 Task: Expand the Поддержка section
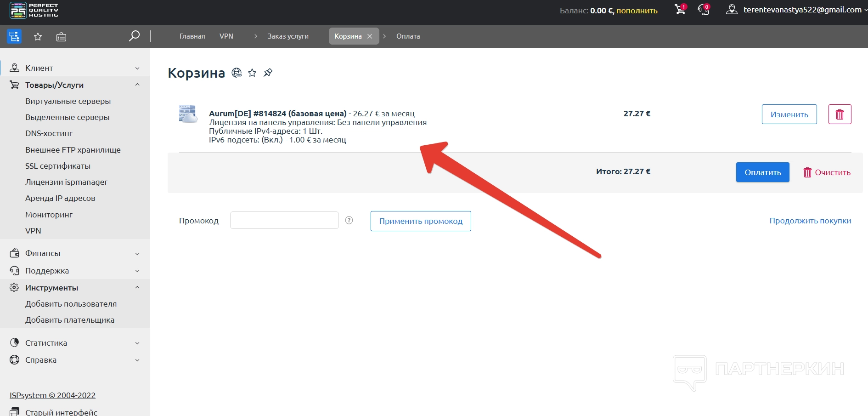click(137, 271)
